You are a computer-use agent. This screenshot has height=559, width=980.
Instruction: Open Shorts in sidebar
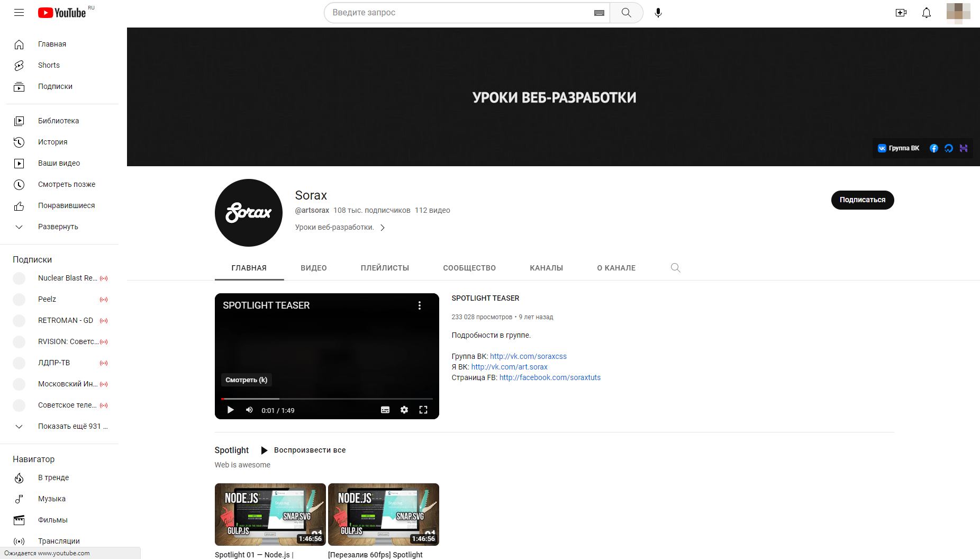[59, 65]
